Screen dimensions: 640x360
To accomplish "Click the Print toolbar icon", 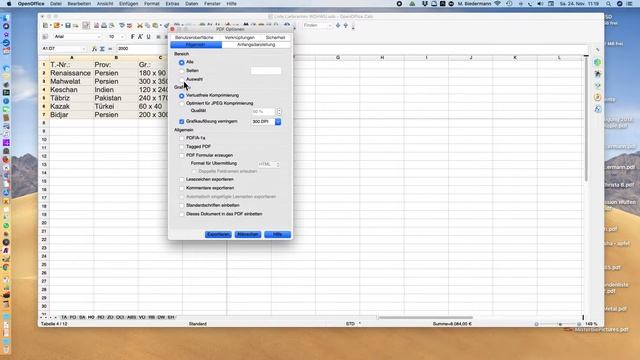I will tap(104, 25).
